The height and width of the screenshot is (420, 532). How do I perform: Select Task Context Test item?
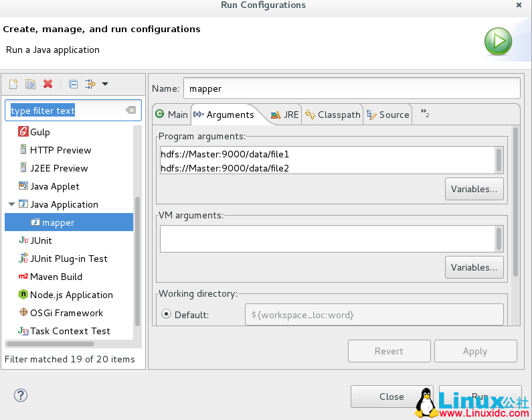click(69, 331)
